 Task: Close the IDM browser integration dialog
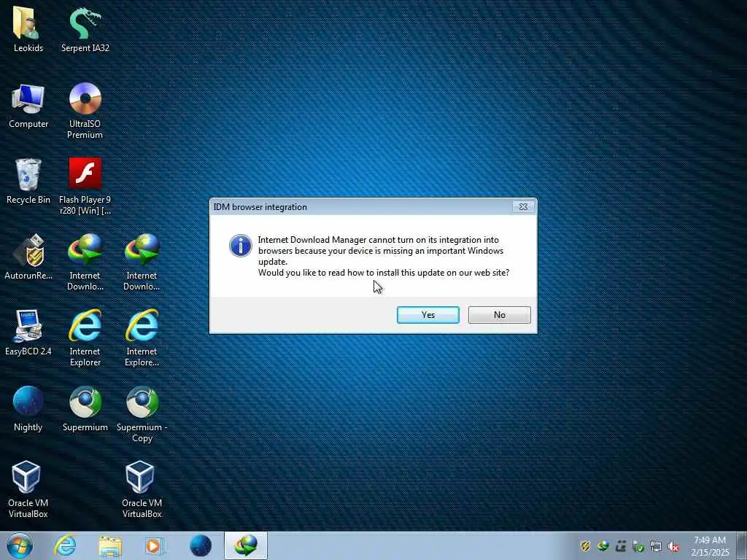click(523, 206)
